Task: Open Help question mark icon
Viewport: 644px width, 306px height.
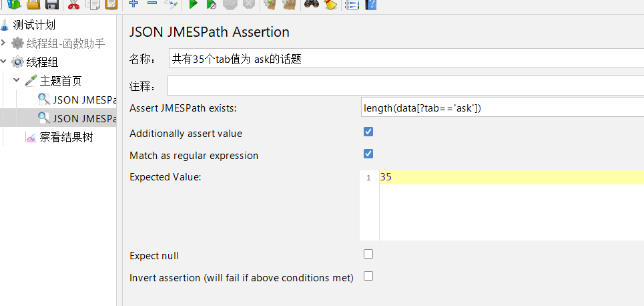Action: tap(371, 4)
